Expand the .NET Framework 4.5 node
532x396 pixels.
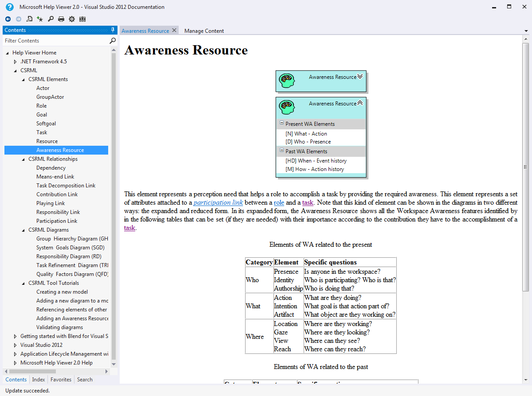pyautogui.click(x=15, y=62)
